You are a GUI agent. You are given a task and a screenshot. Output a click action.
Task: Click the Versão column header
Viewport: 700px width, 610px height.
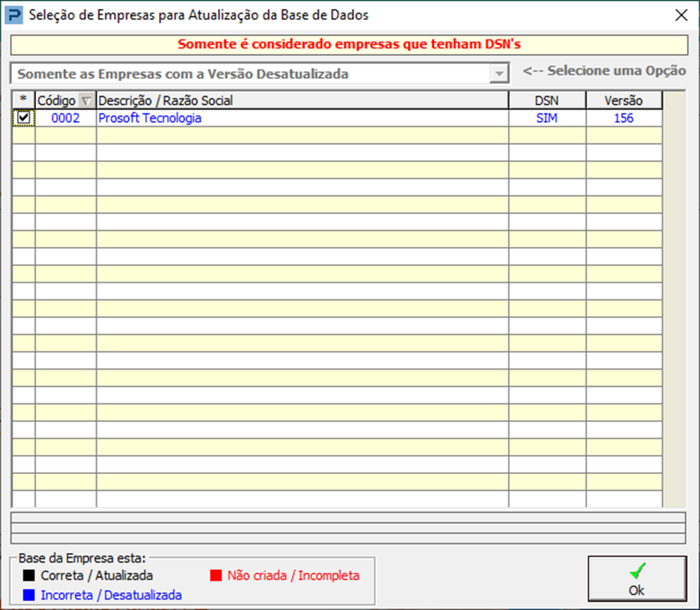(624, 100)
